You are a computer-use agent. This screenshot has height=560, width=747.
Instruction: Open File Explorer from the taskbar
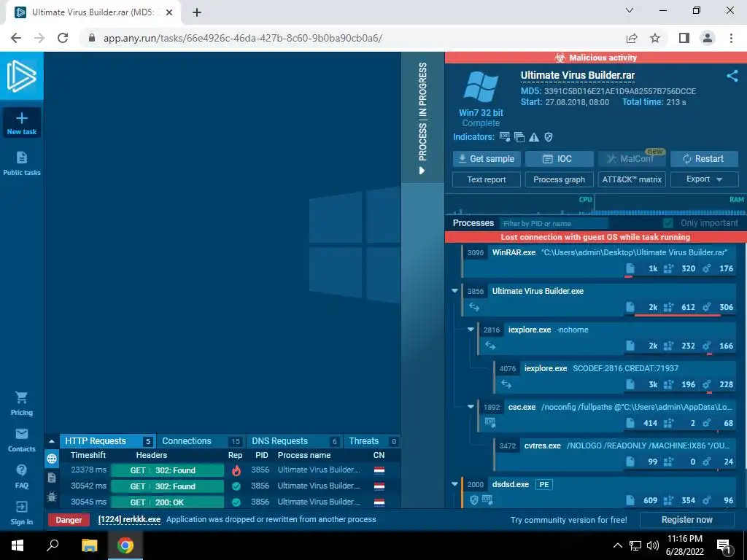pyautogui.click(x=89, y=545)
